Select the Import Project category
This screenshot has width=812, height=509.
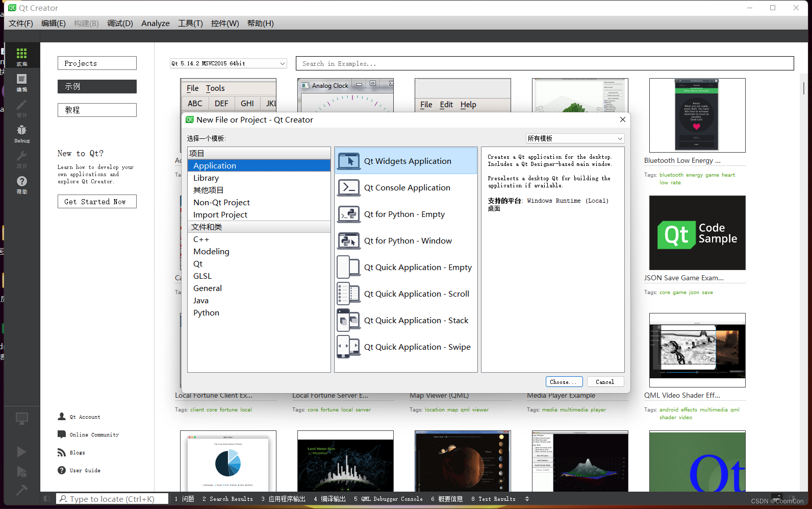[x=259, y=214]
